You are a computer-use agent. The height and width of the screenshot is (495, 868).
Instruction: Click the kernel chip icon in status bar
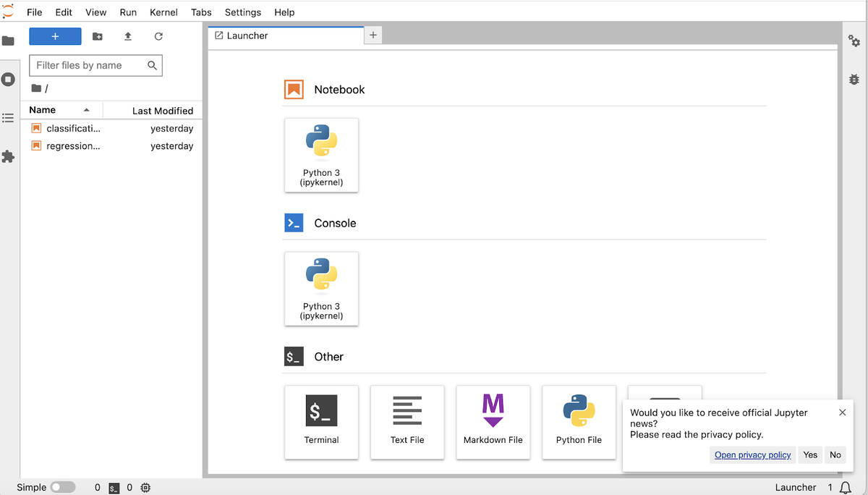(145, 488)
